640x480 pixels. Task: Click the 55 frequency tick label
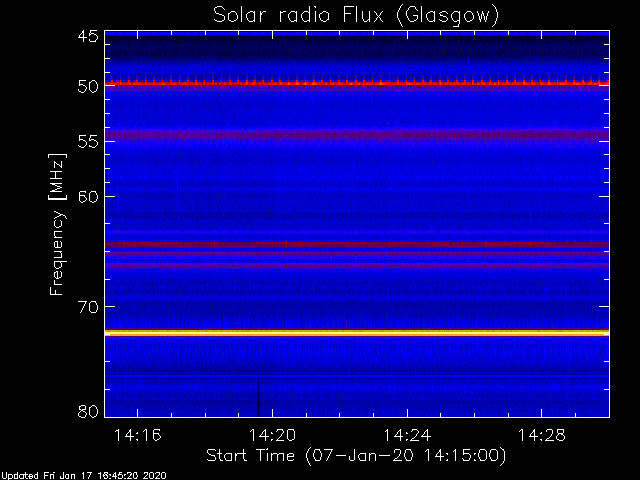click(88, 142)
